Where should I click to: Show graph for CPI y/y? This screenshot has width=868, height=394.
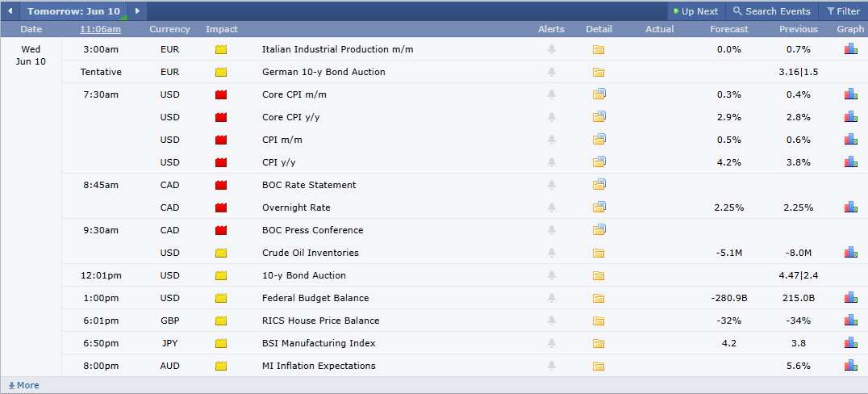(x=851, y=161)
